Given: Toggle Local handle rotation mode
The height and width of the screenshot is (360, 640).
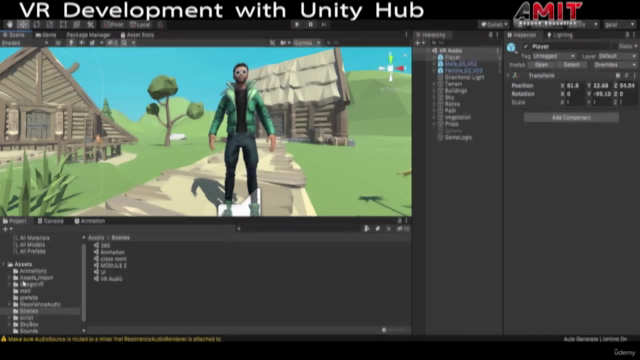Looking at the screenshot, I should pos(140,24).
